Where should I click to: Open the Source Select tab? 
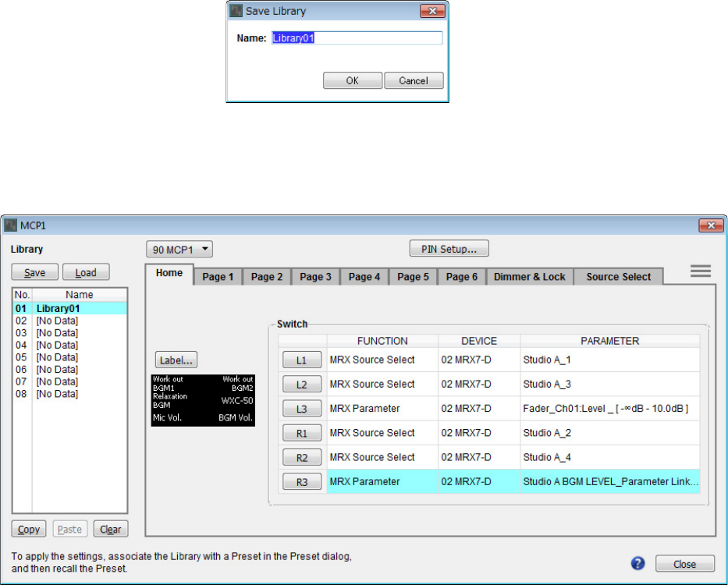coord(619,277)
